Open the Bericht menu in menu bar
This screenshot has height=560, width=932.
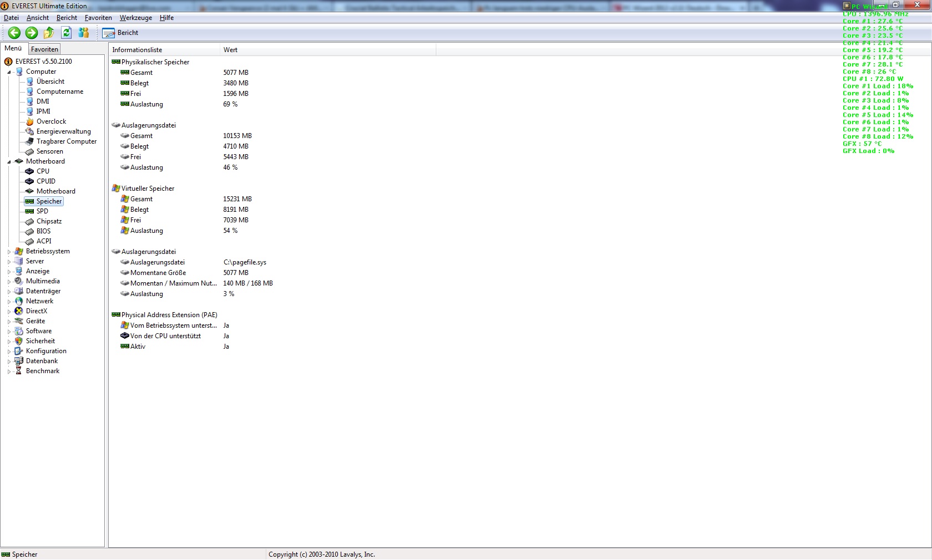click(x=67, y=18)
